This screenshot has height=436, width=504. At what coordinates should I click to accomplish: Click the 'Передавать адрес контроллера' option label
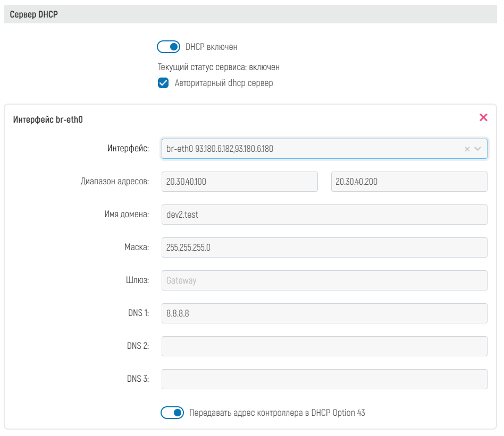click(277, 413)
